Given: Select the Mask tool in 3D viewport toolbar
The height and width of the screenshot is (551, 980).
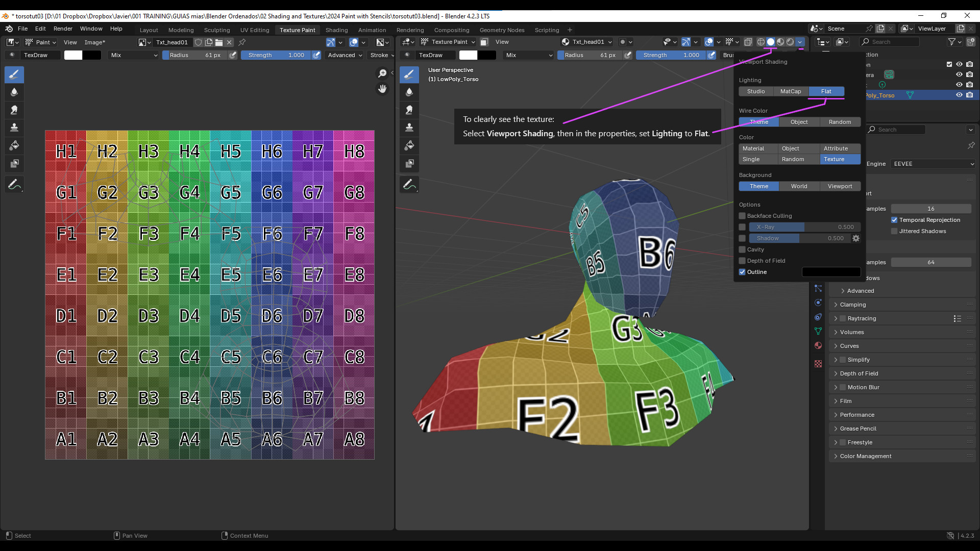Looking at the screenshot, I should [x=409, y=164].
